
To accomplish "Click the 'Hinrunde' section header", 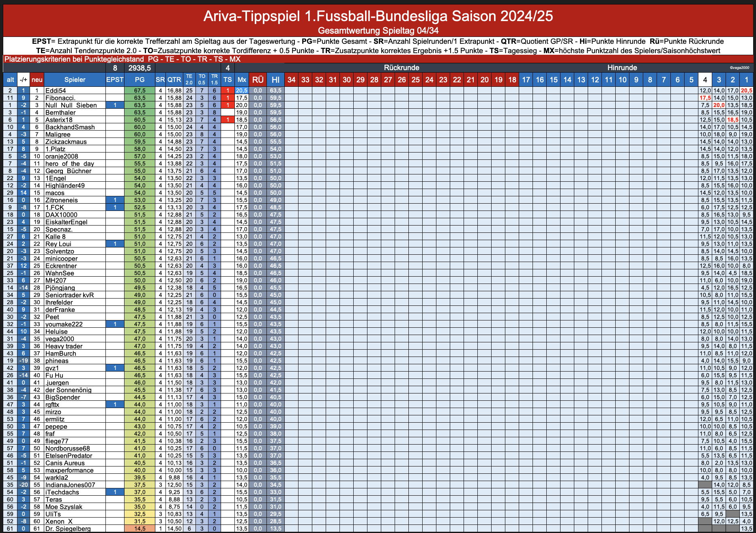I will [x=622, y=68].
